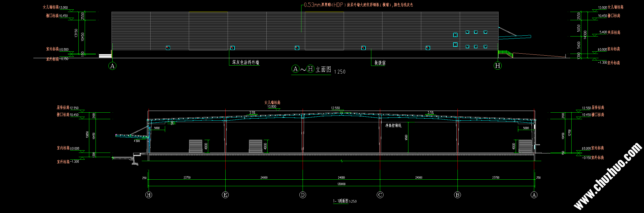This screenshot has width=644, height=213.
Task: Click the '13.000' parapet elevation marker in section
Action: (x=272, y=107)
